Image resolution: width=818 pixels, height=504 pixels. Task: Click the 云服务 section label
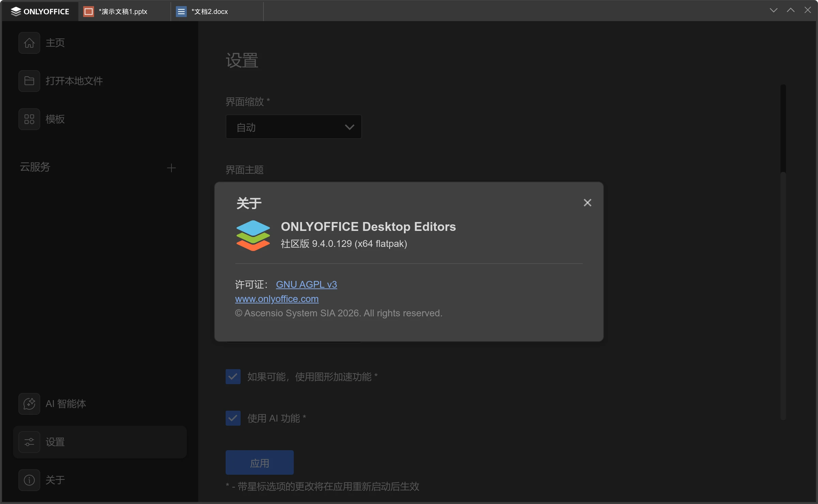(x=35, y=167)
